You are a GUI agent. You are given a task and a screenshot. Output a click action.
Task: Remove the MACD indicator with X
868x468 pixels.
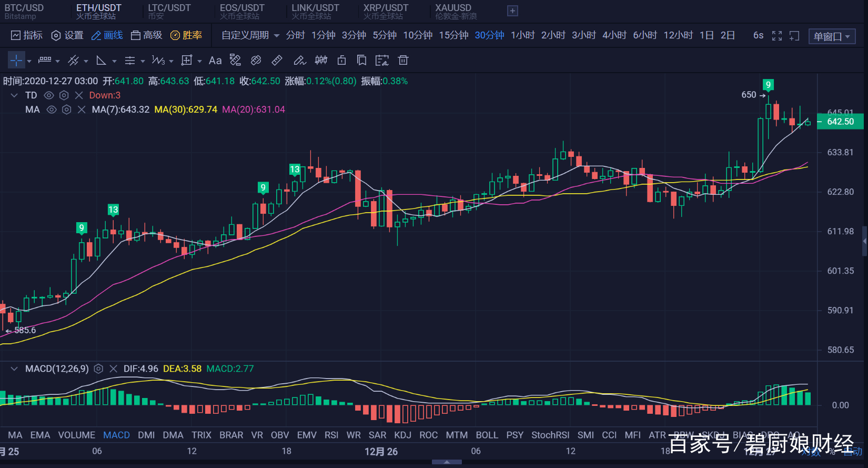[113, 369]
